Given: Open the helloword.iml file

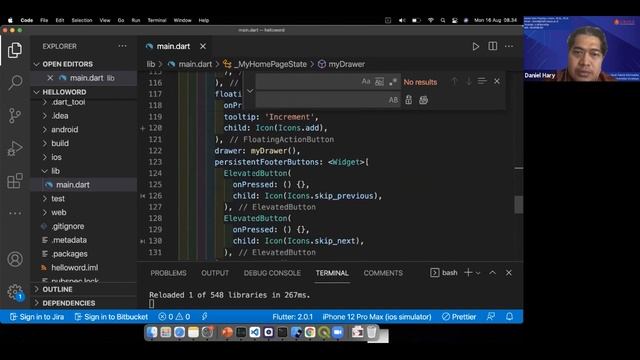Looking at the screenshot, I should [x=74, y=268].
